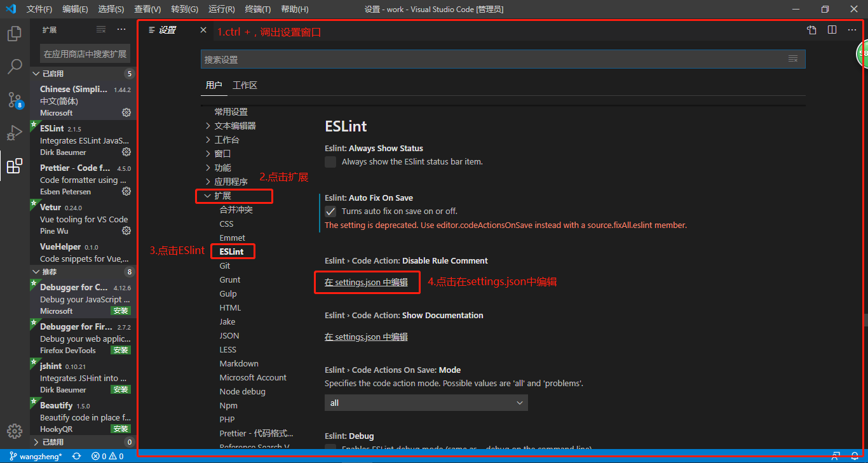
Task: Click 在 settings.json 中编辑 under Disable Rule Comment
Action: [x=366, y=283]
